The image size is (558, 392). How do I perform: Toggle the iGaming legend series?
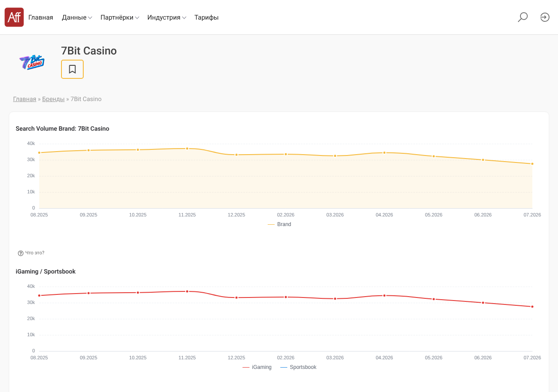point(257,367)
